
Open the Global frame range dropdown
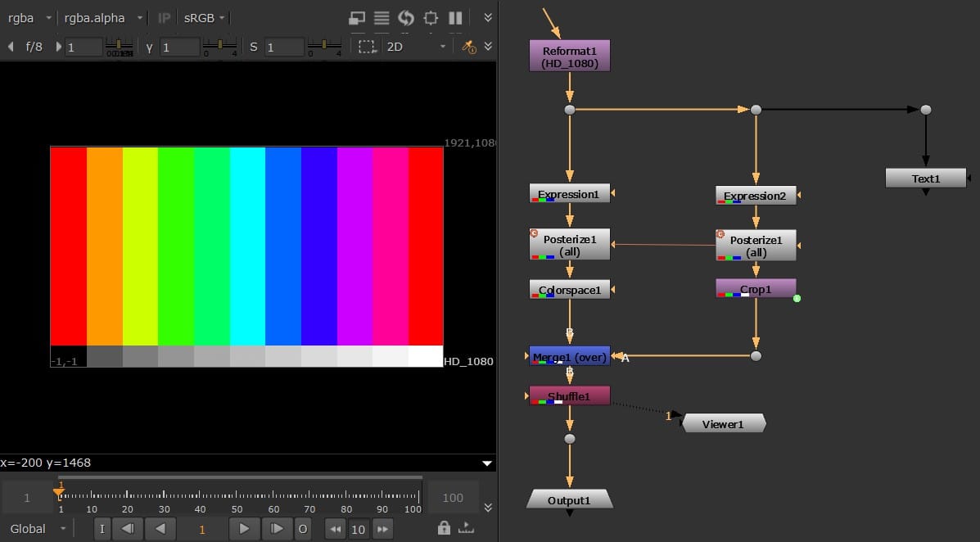pyautogui.click(x=37, y=529)
